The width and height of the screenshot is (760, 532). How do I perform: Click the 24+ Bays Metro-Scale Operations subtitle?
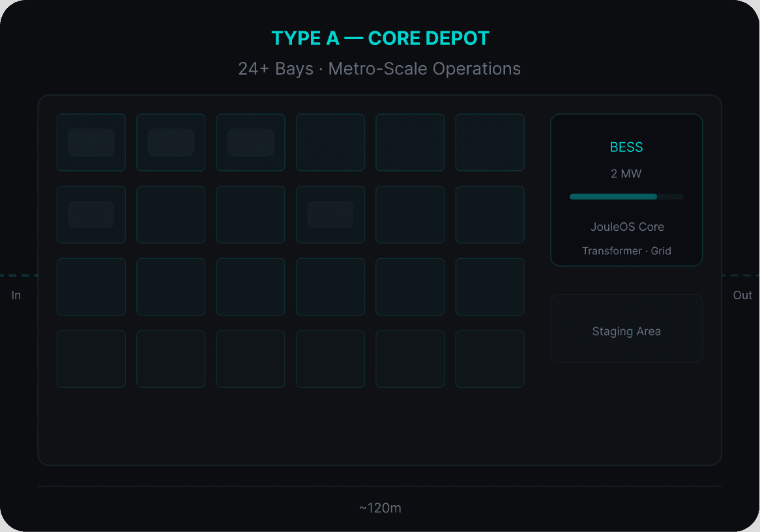(379, 69)
